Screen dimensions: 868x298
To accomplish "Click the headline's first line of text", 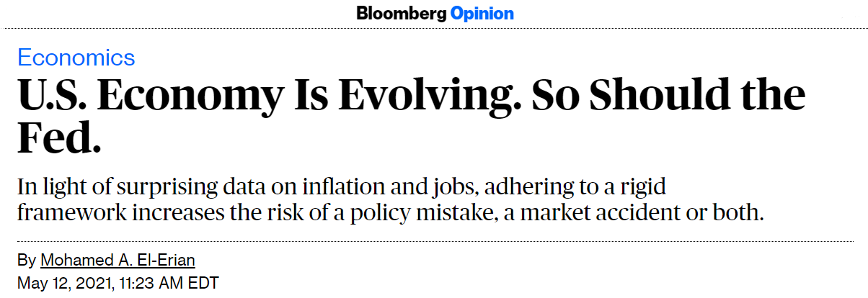I will tap(412, 96).
